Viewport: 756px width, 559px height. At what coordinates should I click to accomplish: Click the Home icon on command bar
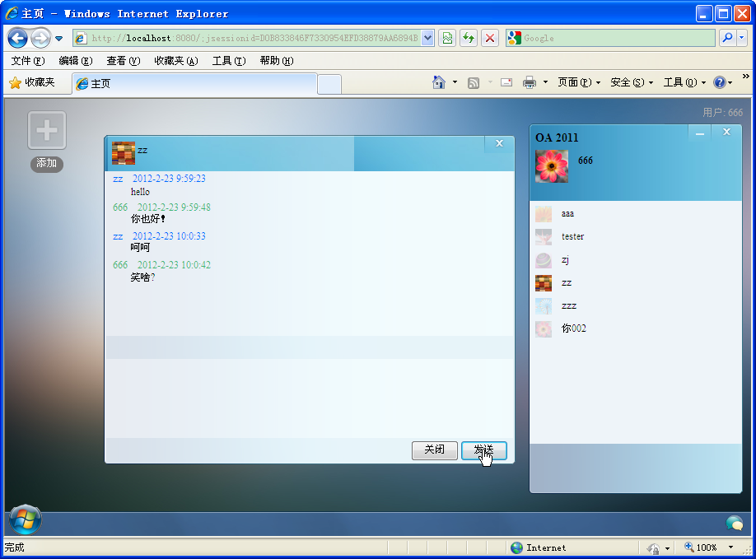[440, 82]
